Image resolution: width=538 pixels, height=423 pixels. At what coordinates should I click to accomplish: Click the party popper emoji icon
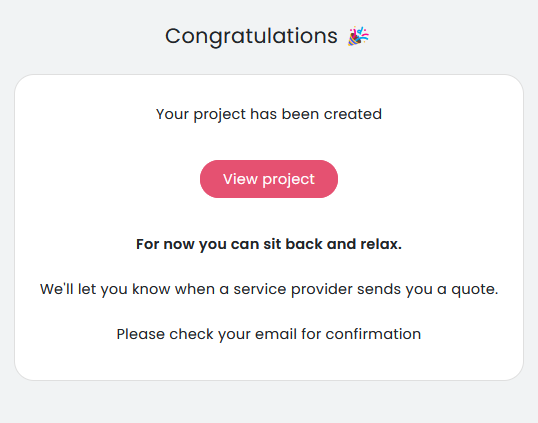coord(359,36)
